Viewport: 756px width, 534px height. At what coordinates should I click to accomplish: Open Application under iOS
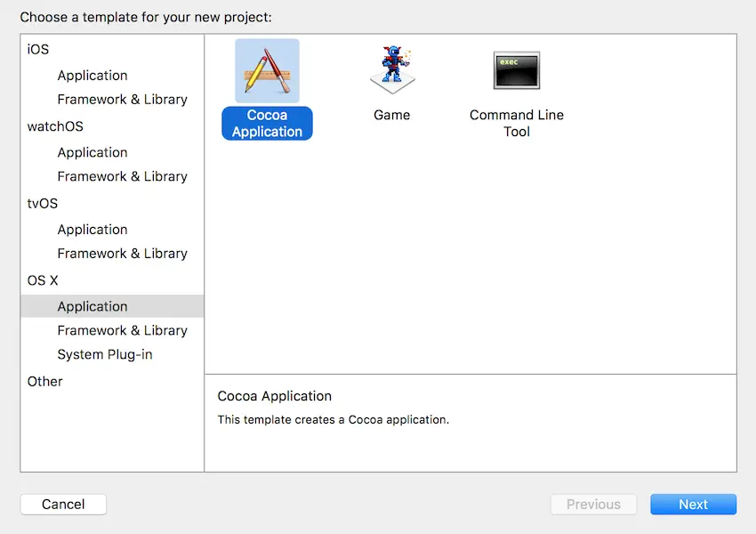(x=92, y=76)
